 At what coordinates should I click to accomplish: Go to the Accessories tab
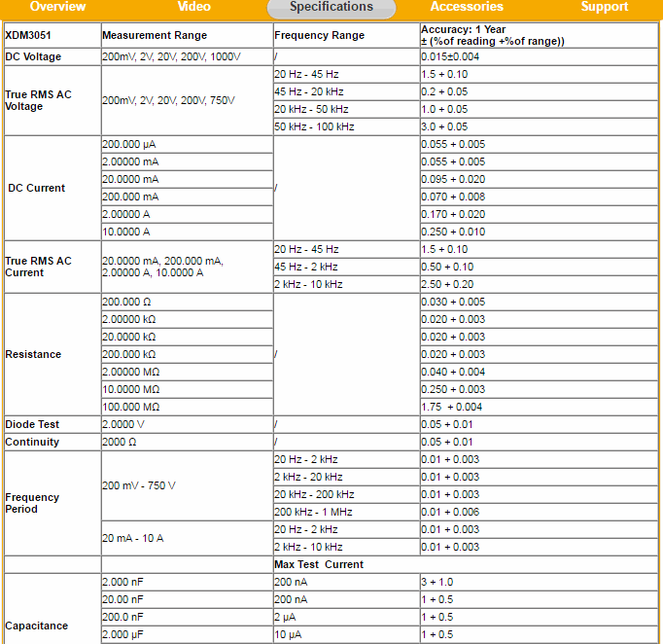tap(467, 7)
